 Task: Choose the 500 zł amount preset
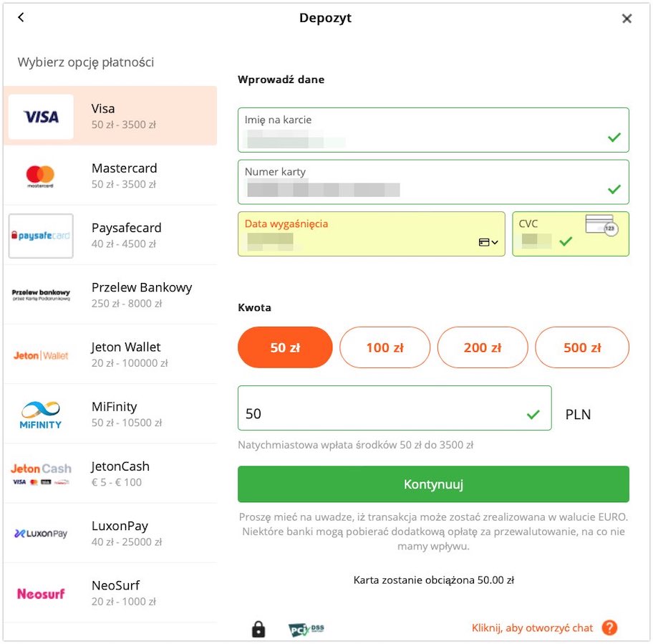(582, 347)
